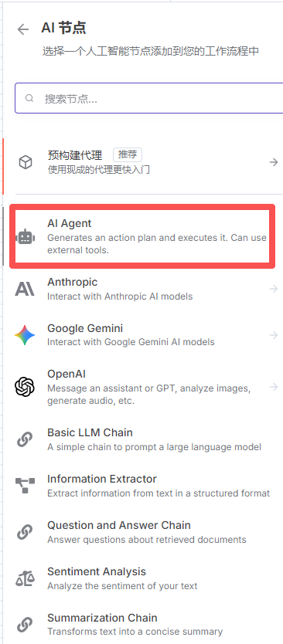Select the Question and Answer Chain item
This screenshot has height=644, width=283.
(x=142, y=531)
